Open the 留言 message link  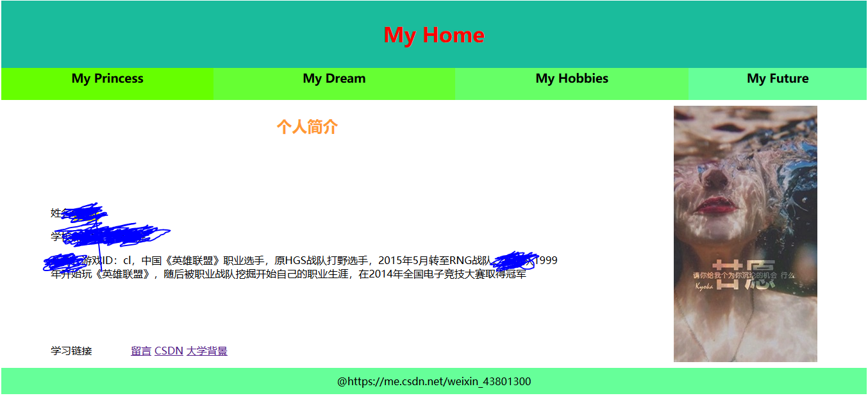pyautogui.click(x=140, y=351)
